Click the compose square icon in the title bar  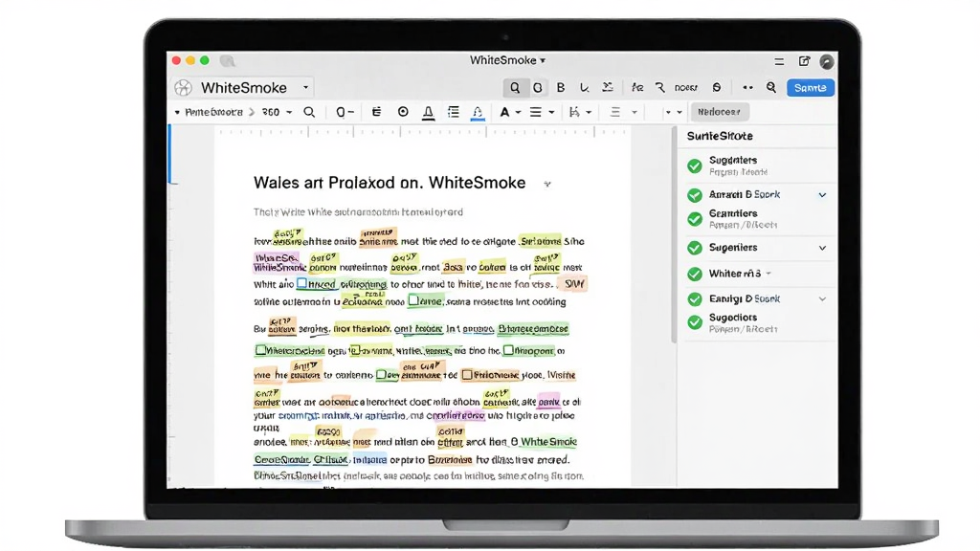804,60
